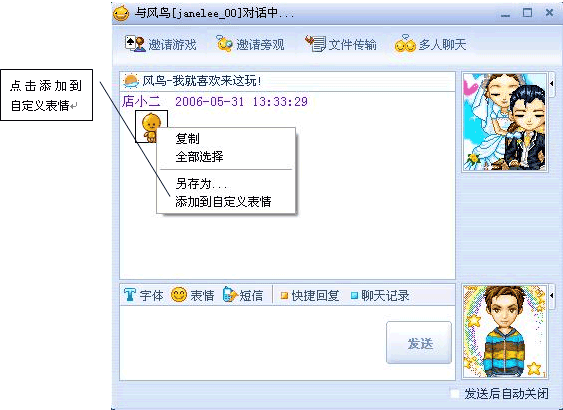Image resolution: width=563 pixels, height=410 pixels.
Task: Open the 文件传输 file transfer icon
Action: [x=315, y=44]
